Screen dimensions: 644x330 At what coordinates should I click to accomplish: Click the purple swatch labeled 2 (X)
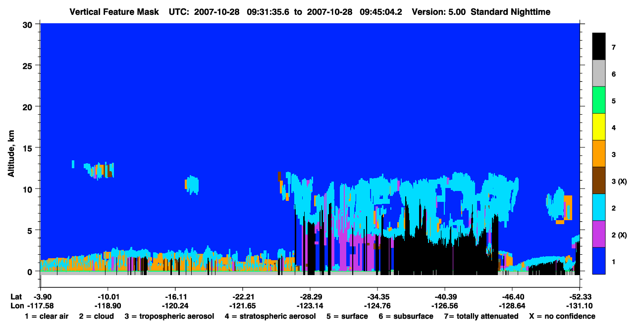click(x=599, y=234)
